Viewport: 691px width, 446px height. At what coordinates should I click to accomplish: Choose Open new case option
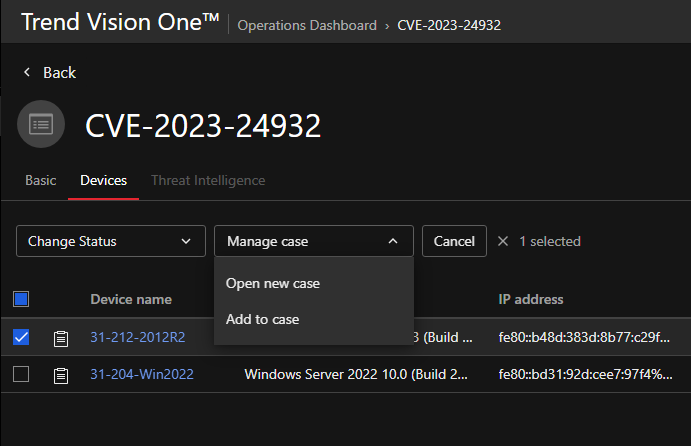[x=273, y=283]
